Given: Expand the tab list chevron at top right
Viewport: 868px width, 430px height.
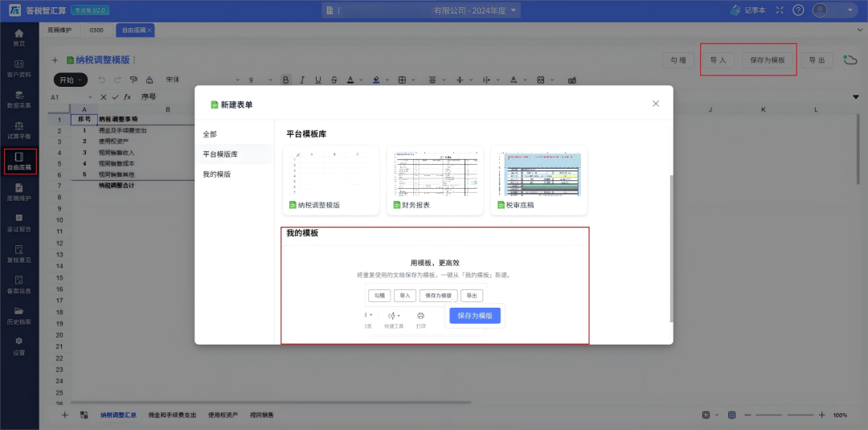Looking at the screenshot, I should click(859, 30).
